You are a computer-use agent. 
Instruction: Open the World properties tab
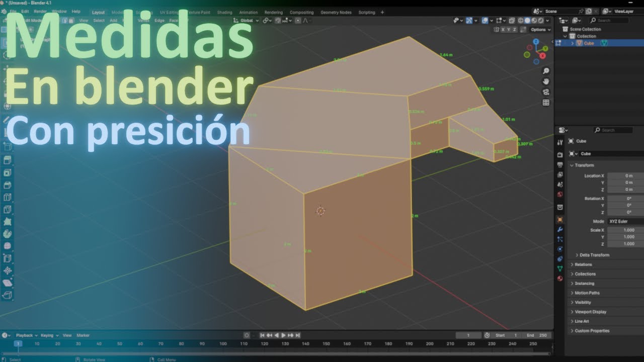click(x=560, y=195)
